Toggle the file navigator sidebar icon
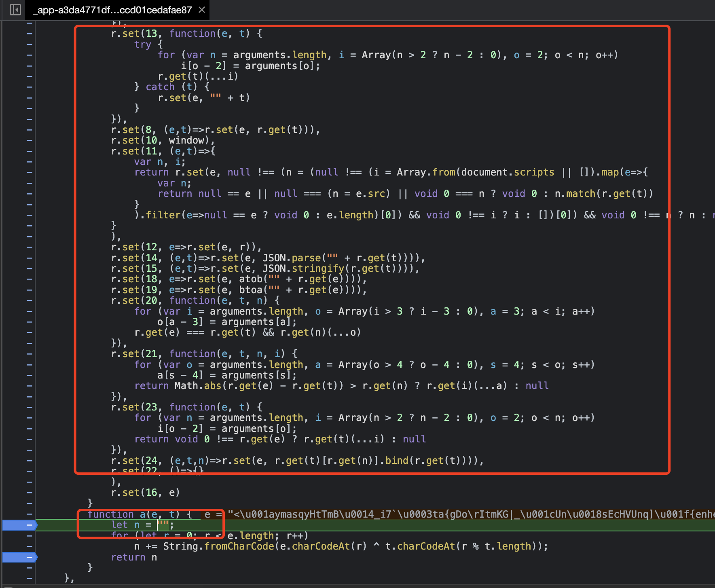This screenshot has height=588, width=715. click(15, 9)
